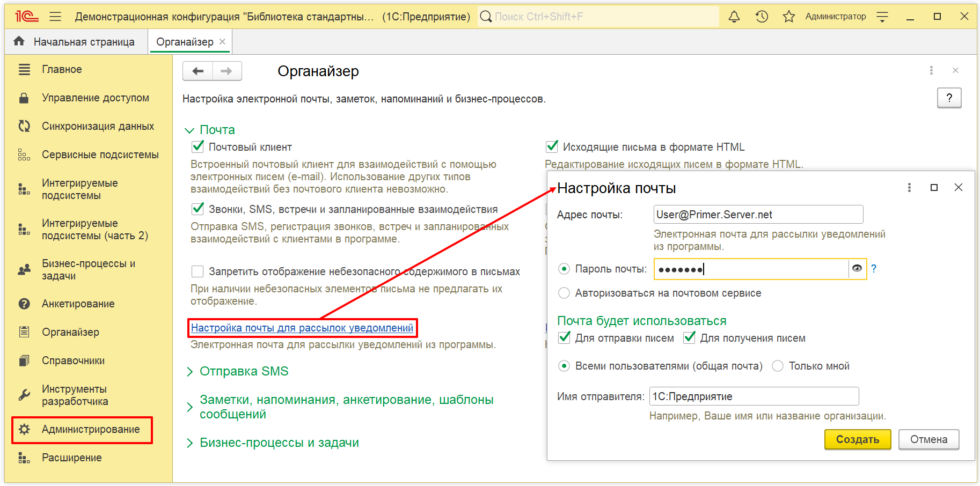Open help with the question mark button

click(x=949, y=98)
